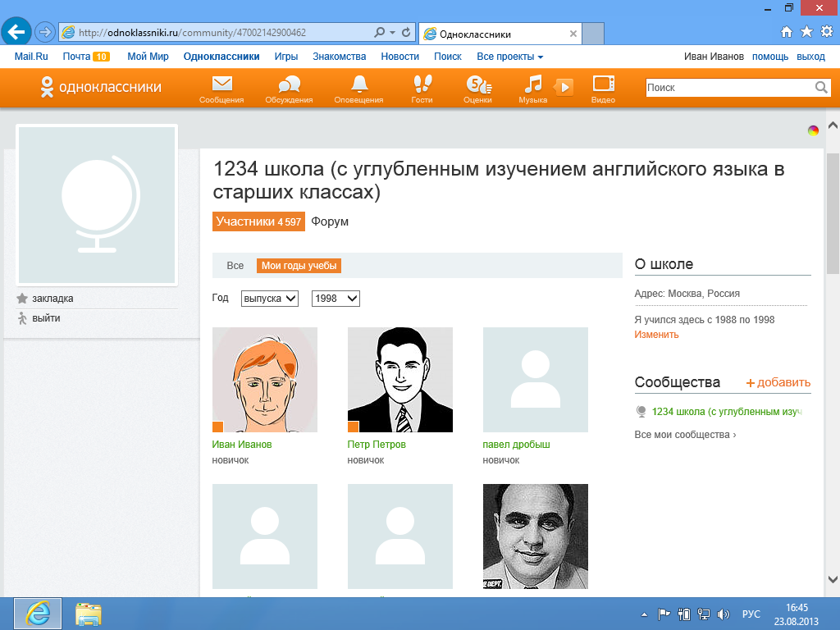Click Петр Петров avatar thumbnail

click(400, 380)
